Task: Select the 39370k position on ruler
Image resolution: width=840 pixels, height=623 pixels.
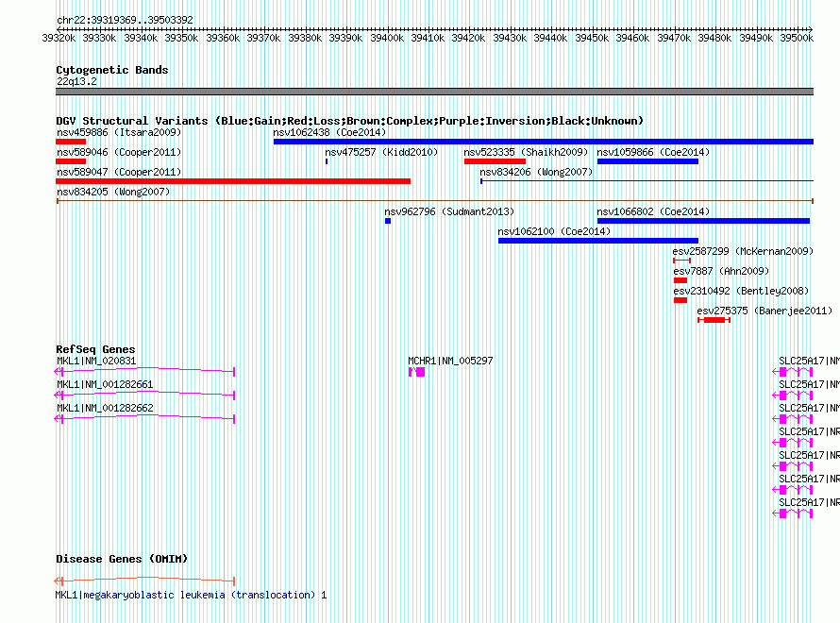Action: pyautogui.click(x=263, y=38)
